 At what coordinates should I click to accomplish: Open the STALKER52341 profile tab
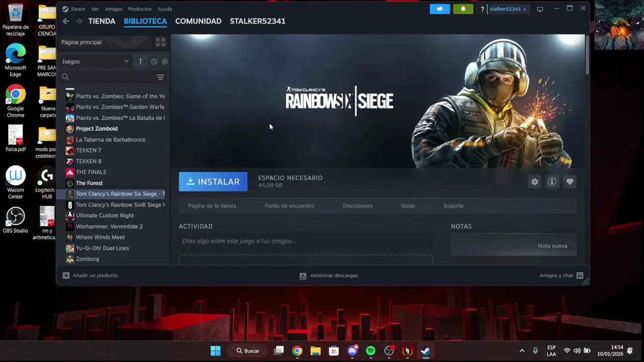[x=258, y=21]
